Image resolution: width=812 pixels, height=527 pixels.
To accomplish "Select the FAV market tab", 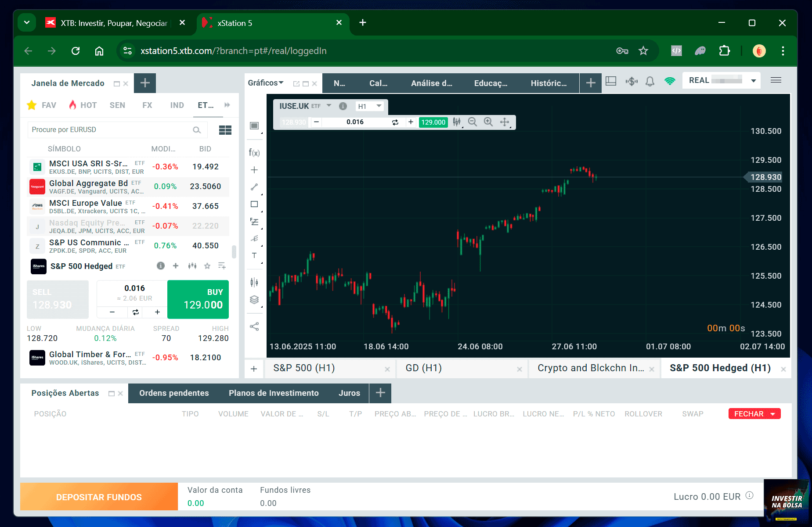I will [42, 105].
